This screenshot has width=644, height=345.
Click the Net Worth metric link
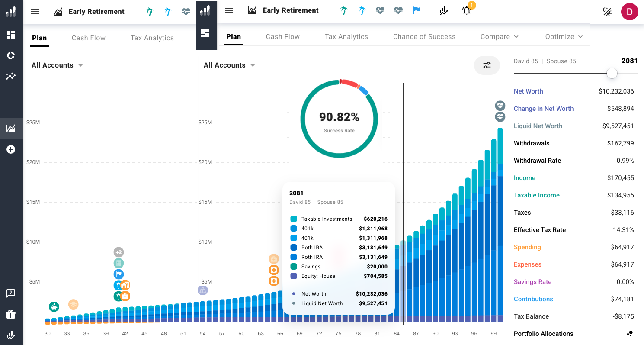pyautogui.click(x=529, y=91)
